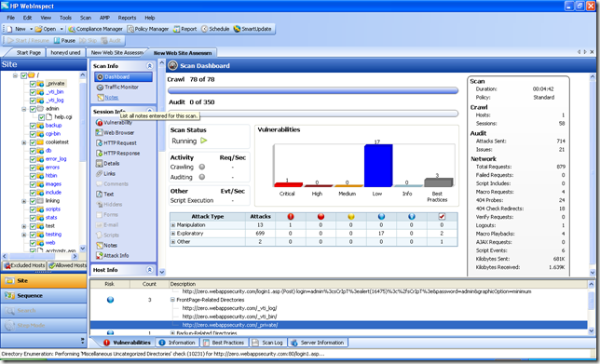Toggle the _vti_bin folder checkbox
This screenshot has width=600, height=364.
33,92
